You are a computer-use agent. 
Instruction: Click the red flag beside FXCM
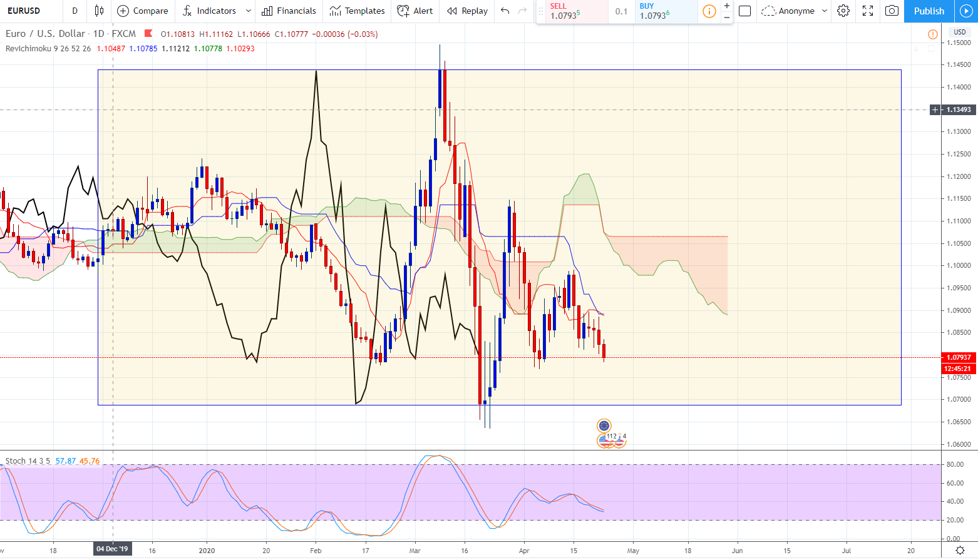[x=148, y=34]
